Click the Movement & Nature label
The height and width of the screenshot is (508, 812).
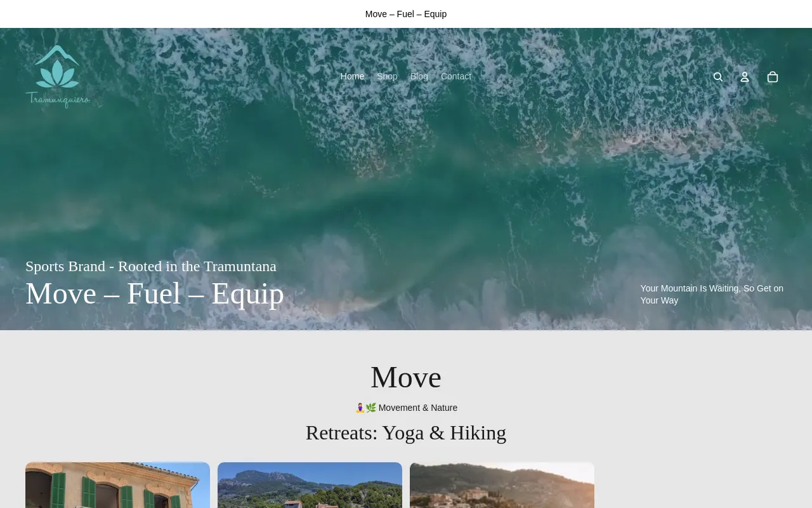(x=418, y=408)
